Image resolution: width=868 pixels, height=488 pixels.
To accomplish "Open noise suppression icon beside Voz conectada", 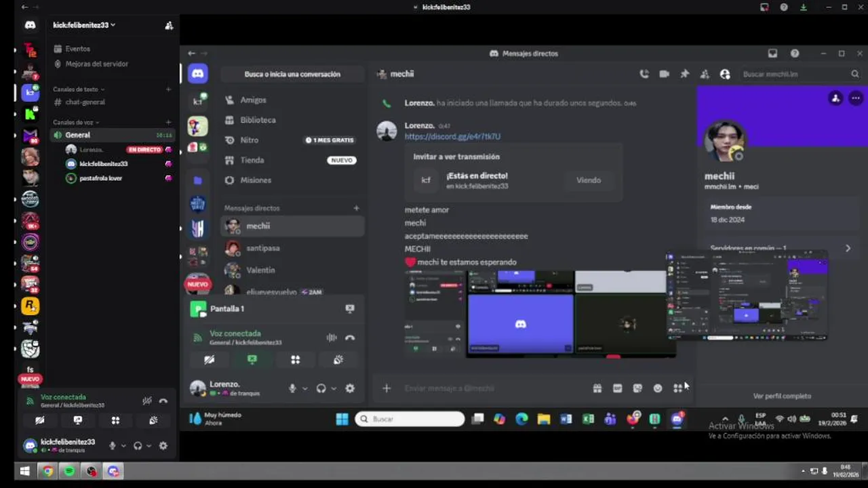I will pos(332,338).
